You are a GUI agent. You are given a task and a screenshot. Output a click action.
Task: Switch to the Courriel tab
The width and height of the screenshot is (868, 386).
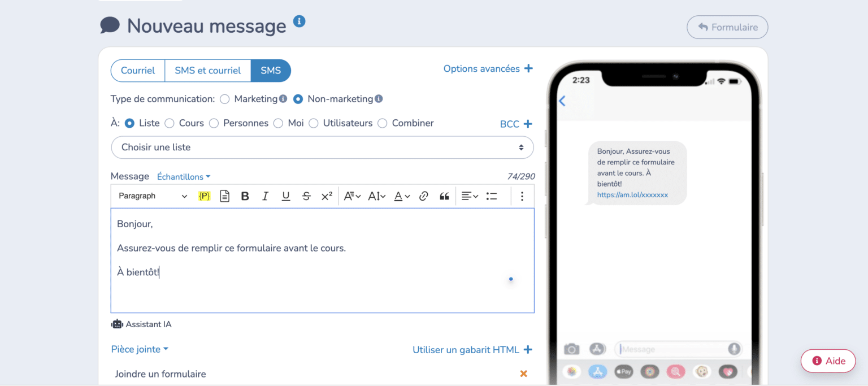click(138, 71)
